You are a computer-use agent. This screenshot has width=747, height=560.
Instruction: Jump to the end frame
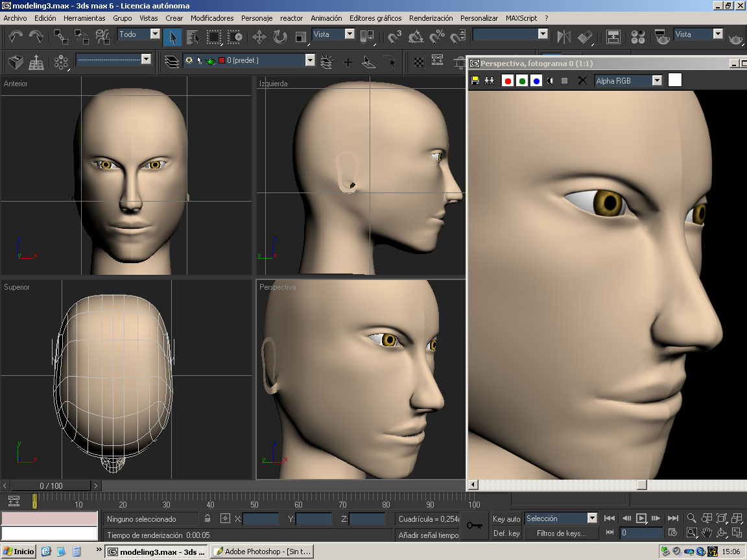[672, 518]
